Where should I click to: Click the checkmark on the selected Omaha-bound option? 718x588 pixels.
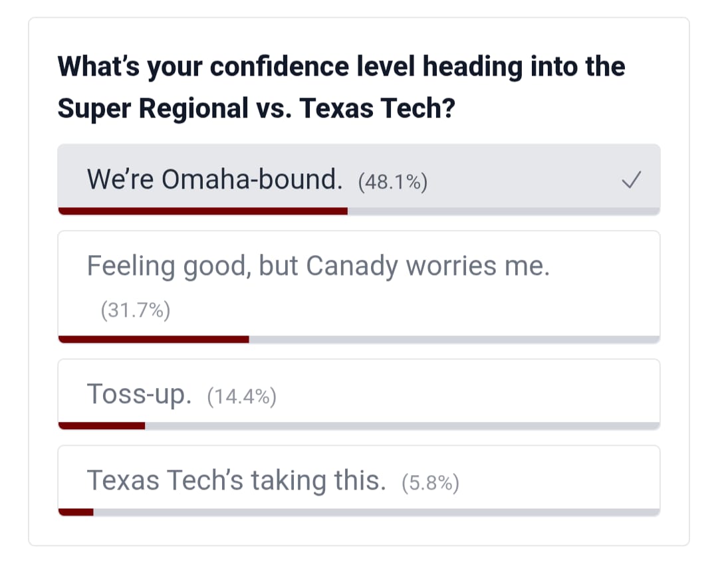632,179
